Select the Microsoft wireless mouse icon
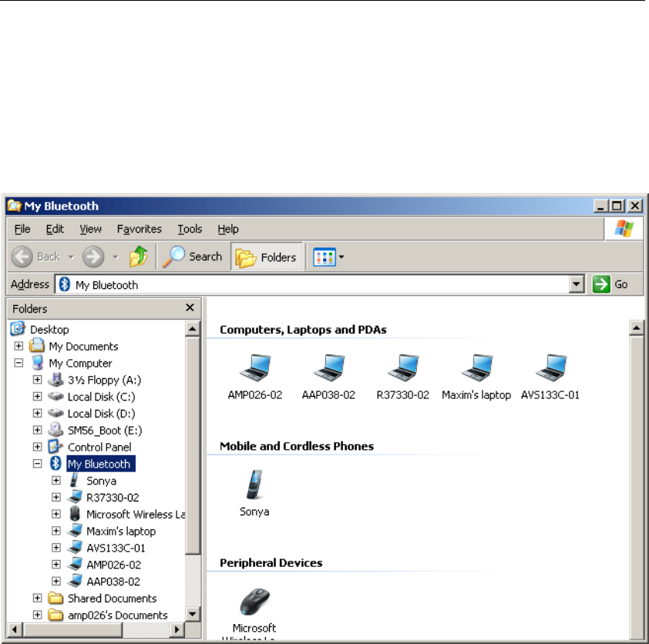 coord(254,602)
